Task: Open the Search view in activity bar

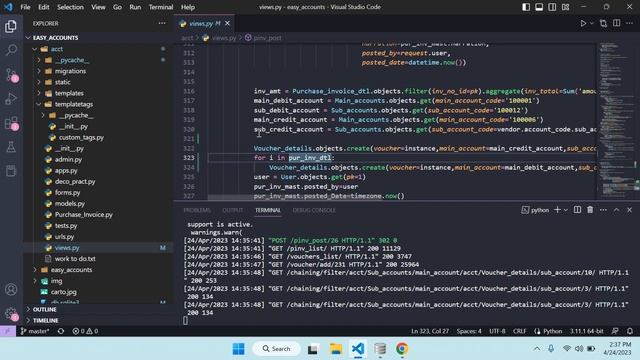Action: pos(11,50)
